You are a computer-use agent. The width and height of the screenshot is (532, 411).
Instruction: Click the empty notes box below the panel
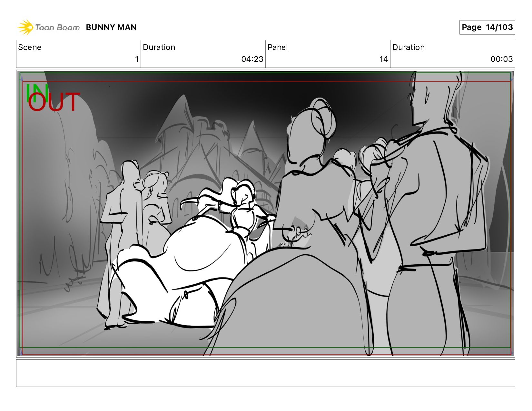click(265, 373)
